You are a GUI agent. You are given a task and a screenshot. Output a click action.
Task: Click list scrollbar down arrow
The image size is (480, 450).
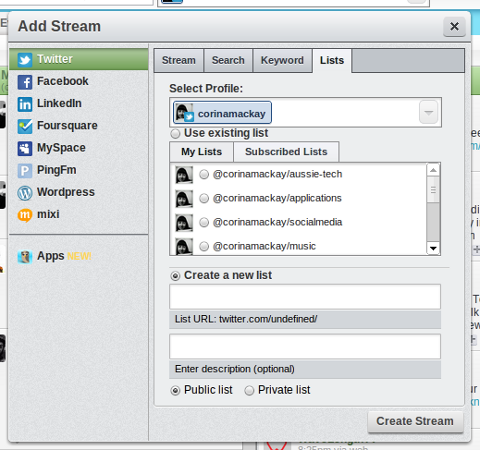pyautogui.click(x=433, y=248)
